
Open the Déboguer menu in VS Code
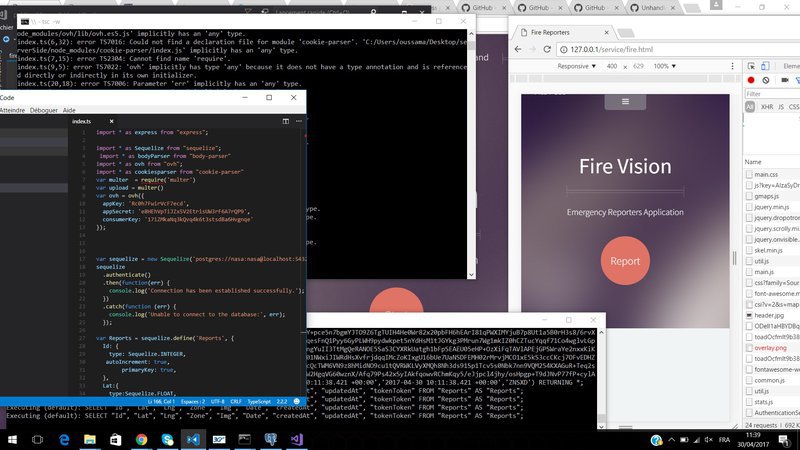pyautogui.click(x=44, y=109)
